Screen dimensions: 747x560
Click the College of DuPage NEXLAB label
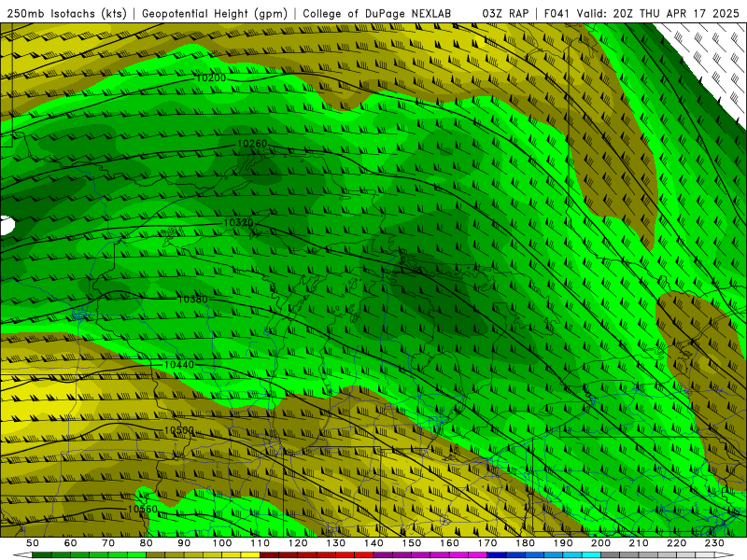point(377,14)
